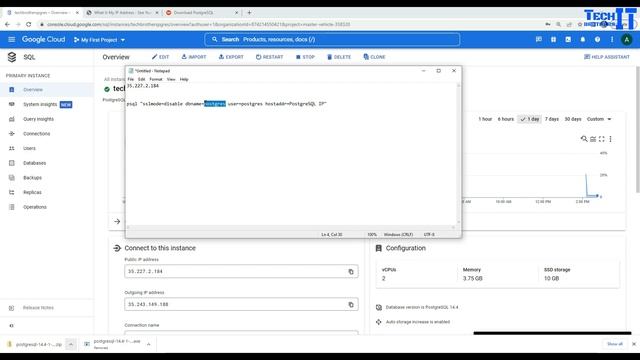This screenshot has height=360, width=640.
Task: Switch to What Is My IP Address tab
Action: [x=122, y=13]
